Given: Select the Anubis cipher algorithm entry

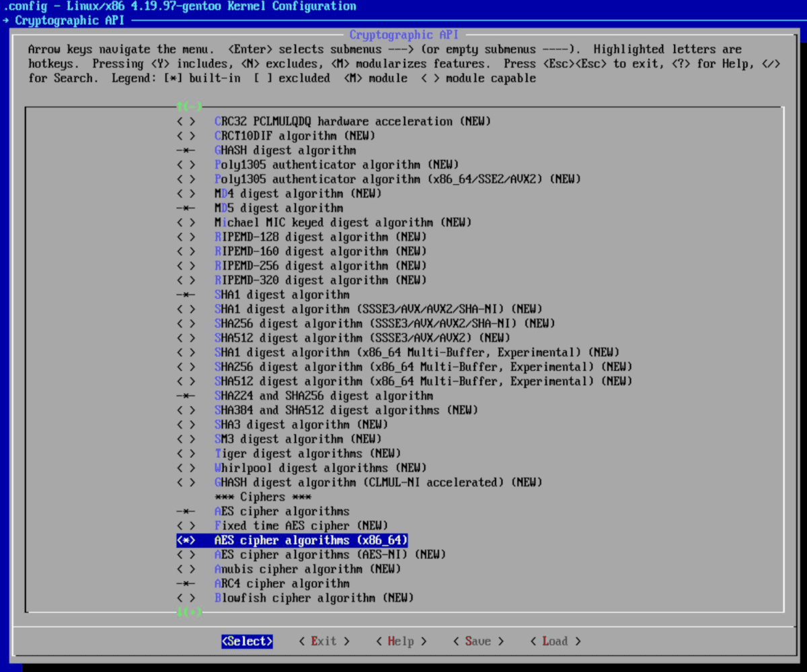Looking at the screenshot, I should click(x=307, y=569).
